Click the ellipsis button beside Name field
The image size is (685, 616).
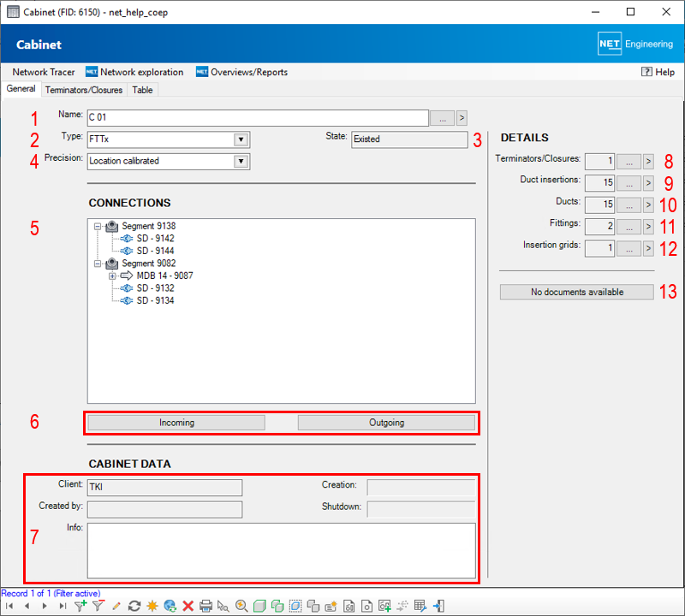coord(442,118)
